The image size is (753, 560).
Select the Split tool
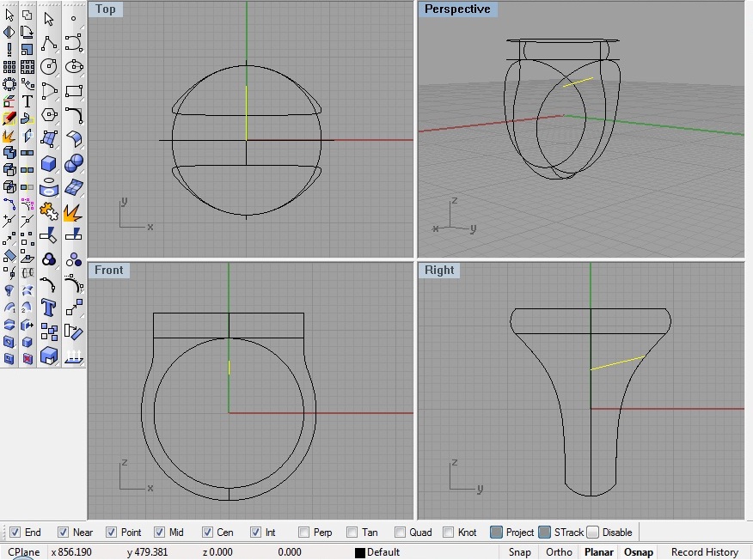coord(74,235)
